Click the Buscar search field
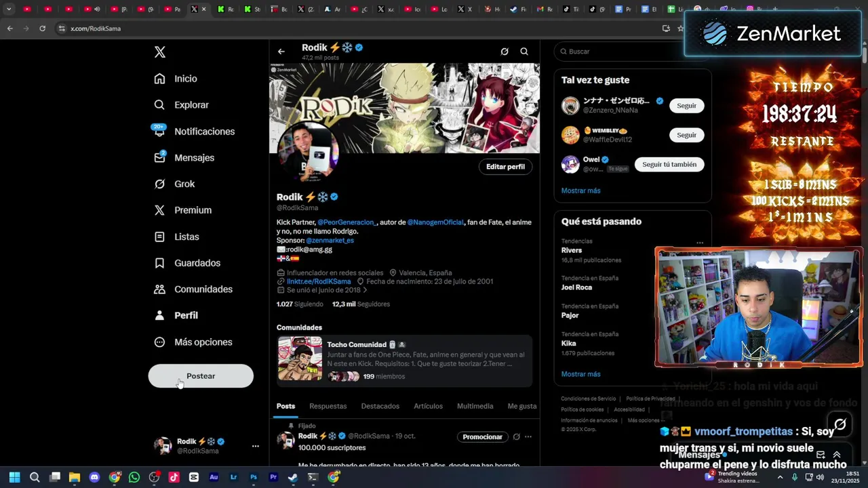The width and height of the screenshot is (868, 488). pyautogui.click(x=632, y=52)
